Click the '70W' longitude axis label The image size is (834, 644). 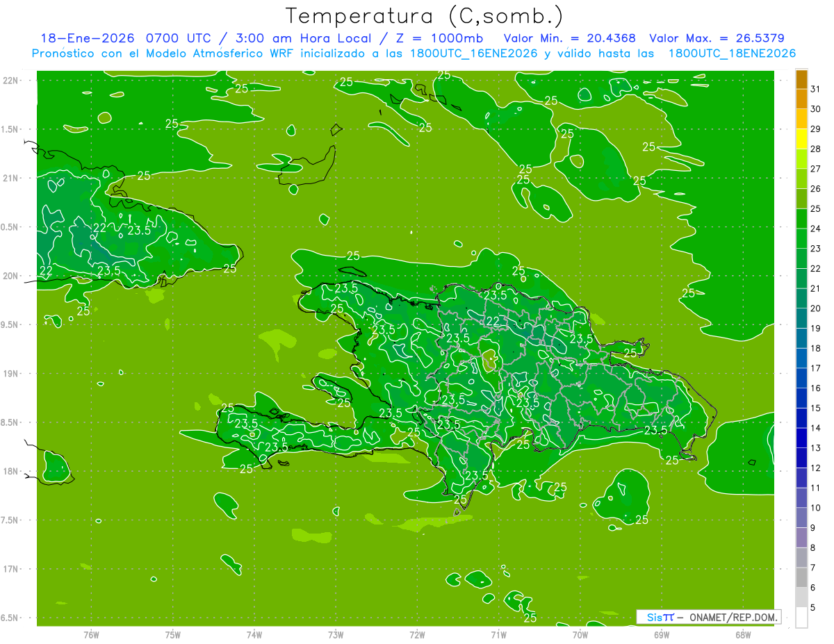(580, 634)
